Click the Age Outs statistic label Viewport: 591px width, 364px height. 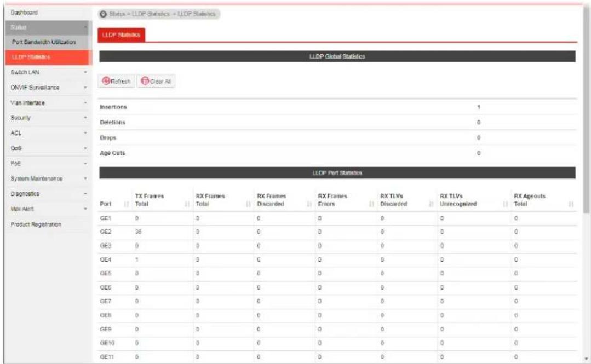click(x=112, y=153)
